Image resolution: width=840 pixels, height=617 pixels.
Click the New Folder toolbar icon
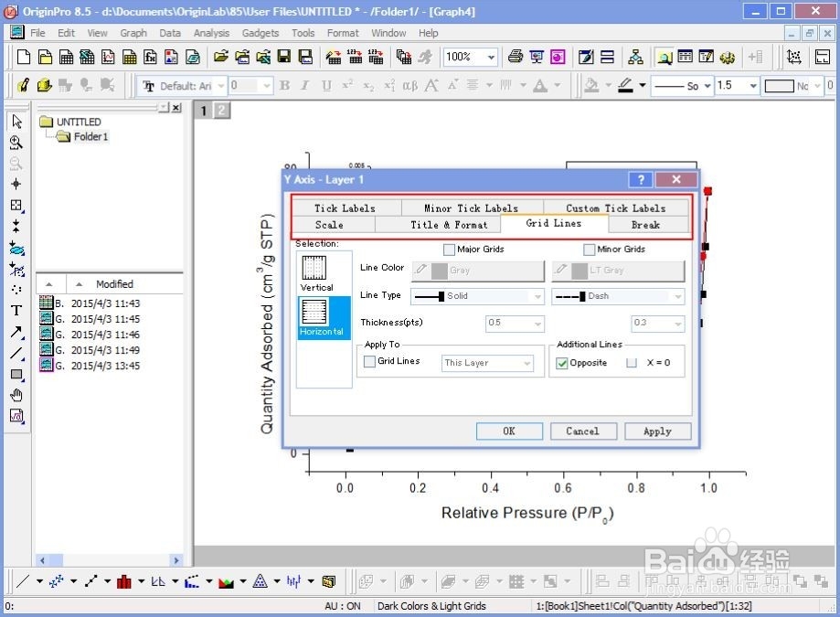[45, 57]
